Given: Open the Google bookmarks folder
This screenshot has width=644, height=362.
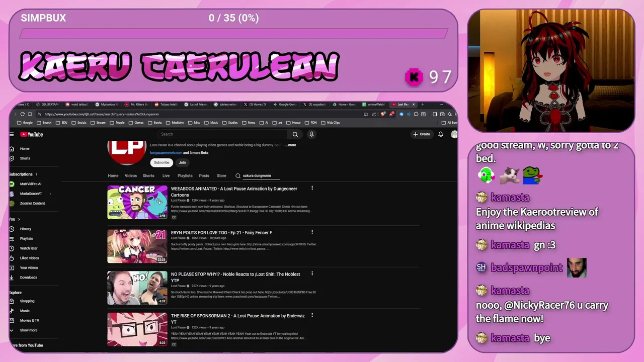Looking at the screenshot, I should (x=25, y=123).
